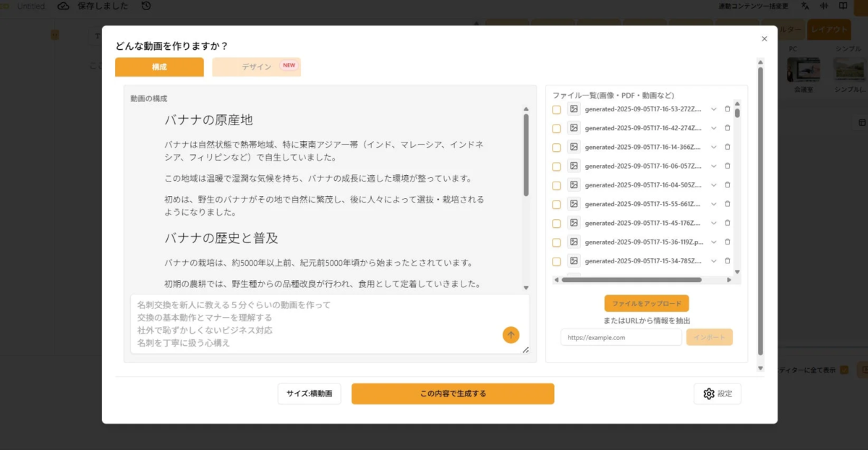
Task: Expand details for generated-2025-09-05T17-16-06 file
Action: [713, 166]
